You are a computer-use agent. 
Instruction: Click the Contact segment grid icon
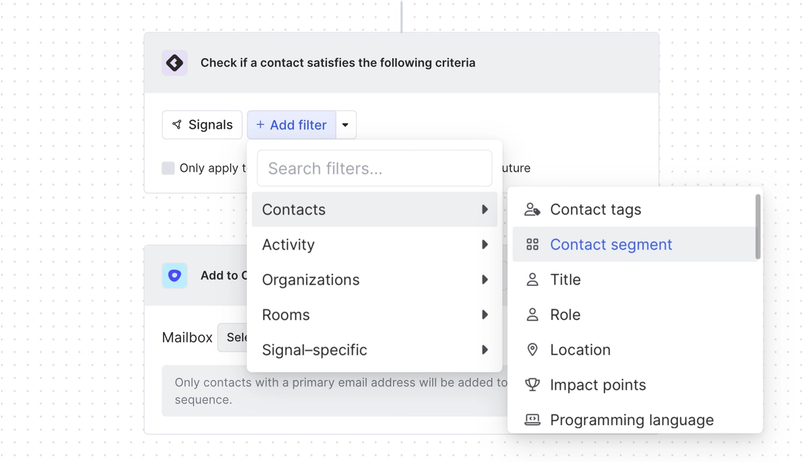532,245
